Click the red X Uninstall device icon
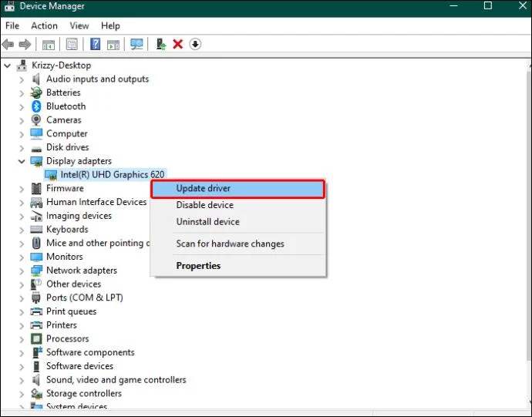The width and height of the screenshot is (532, 417). 178,44
